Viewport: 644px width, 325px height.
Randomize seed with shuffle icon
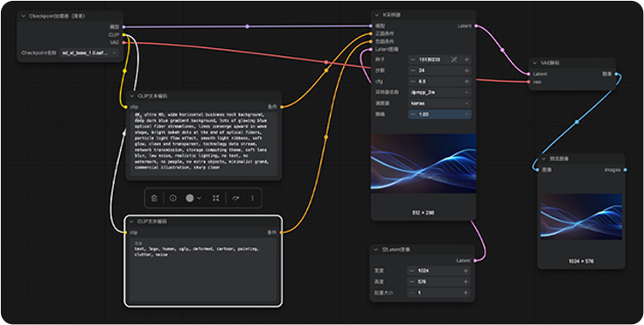(454, 60)
